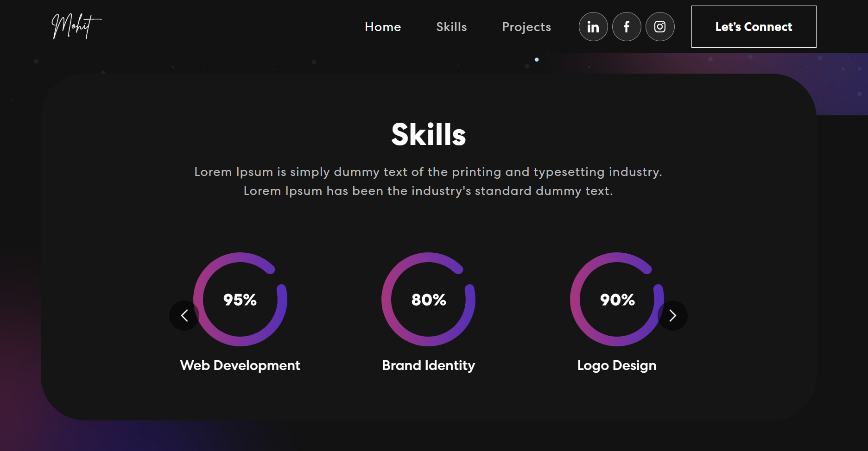Screen dimensions: 868x451
Task: Open the Instagram icon
Action: coord(660,26)
